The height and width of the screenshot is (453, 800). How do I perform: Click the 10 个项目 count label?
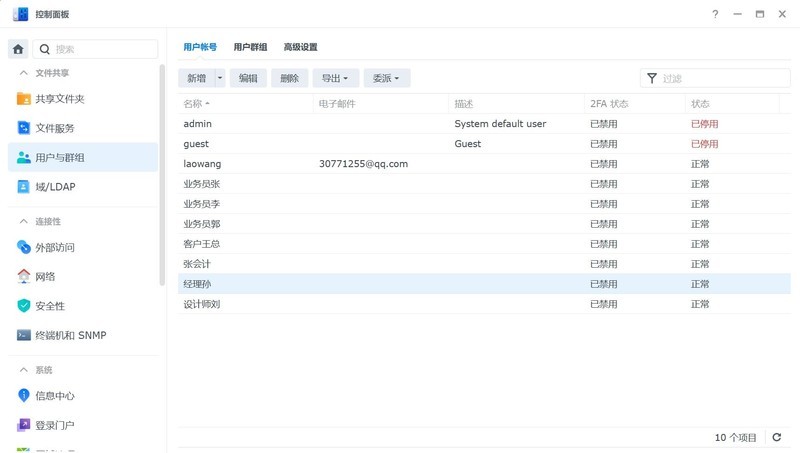(x=735, y=437)
